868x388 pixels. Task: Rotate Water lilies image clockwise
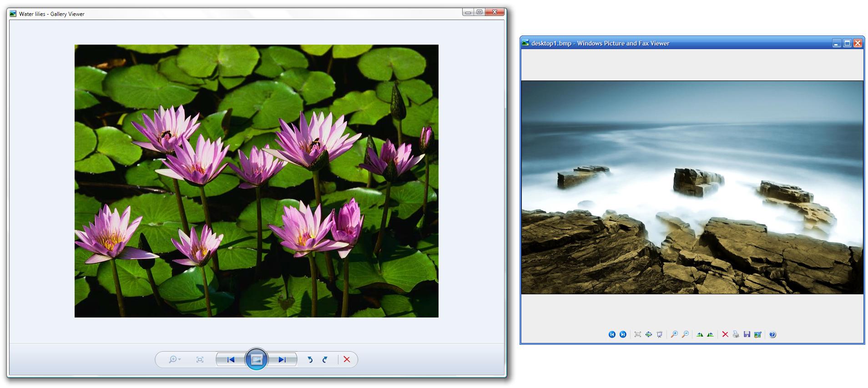[325, 359]
